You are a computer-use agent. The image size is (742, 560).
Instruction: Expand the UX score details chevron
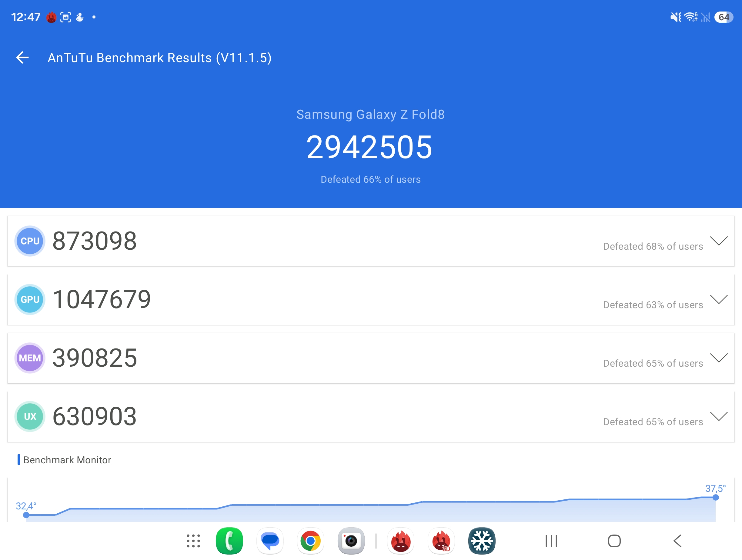coord(719,416)
